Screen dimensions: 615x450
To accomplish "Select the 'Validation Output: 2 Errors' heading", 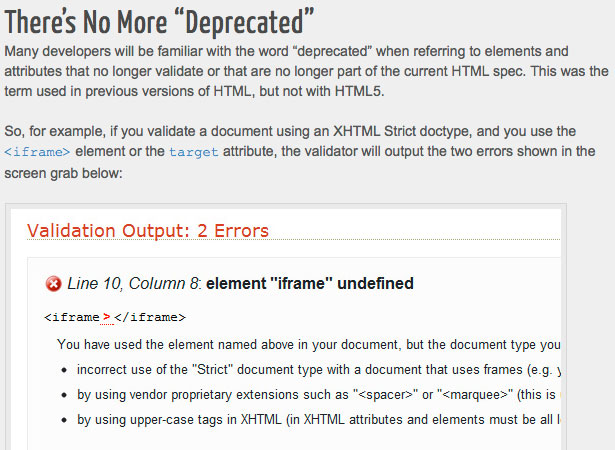I will 148,231.
